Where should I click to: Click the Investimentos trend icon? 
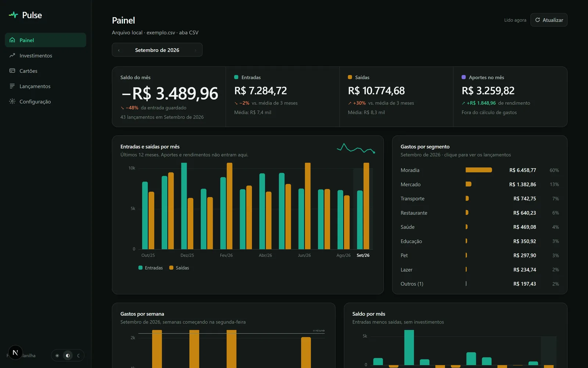(12, 56)
